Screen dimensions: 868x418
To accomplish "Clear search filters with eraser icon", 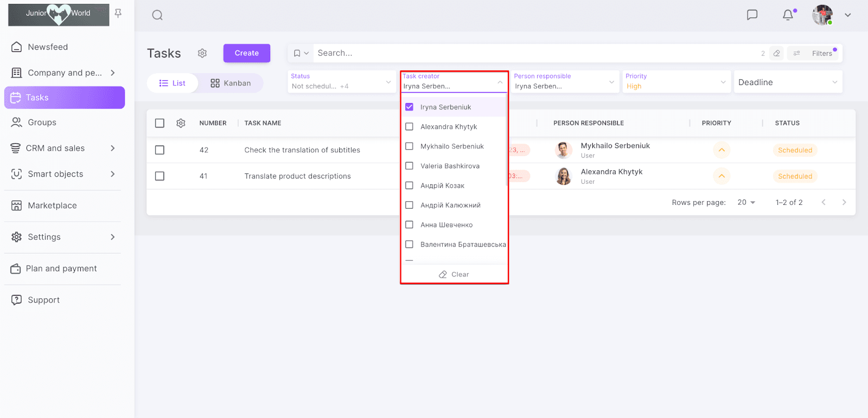I will (x=777, y=53).
